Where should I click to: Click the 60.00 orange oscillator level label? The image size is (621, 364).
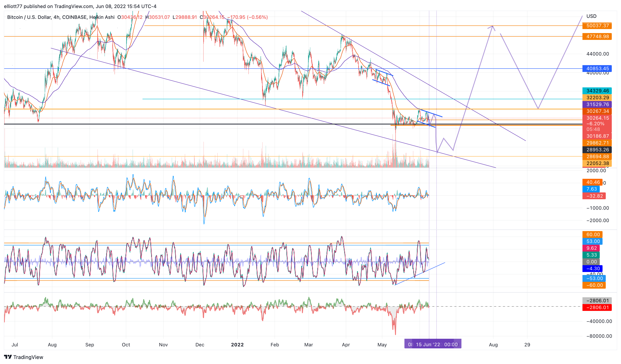coord(593,235)
